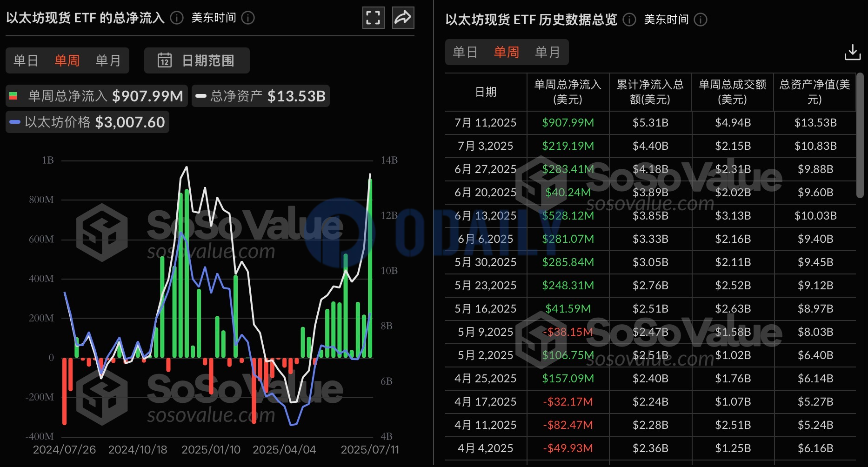Click the $106.75M net inflow cell
The height and width of the screenshot is (467, 868).
(x=568, y=355)
